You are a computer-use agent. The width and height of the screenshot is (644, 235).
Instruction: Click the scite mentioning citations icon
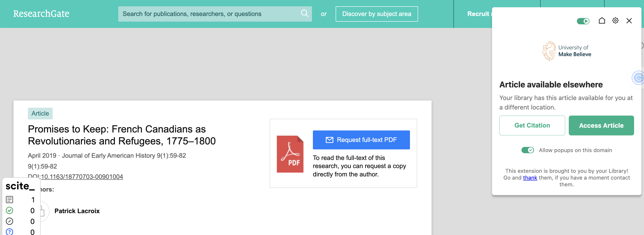click(x=9, y=221)
